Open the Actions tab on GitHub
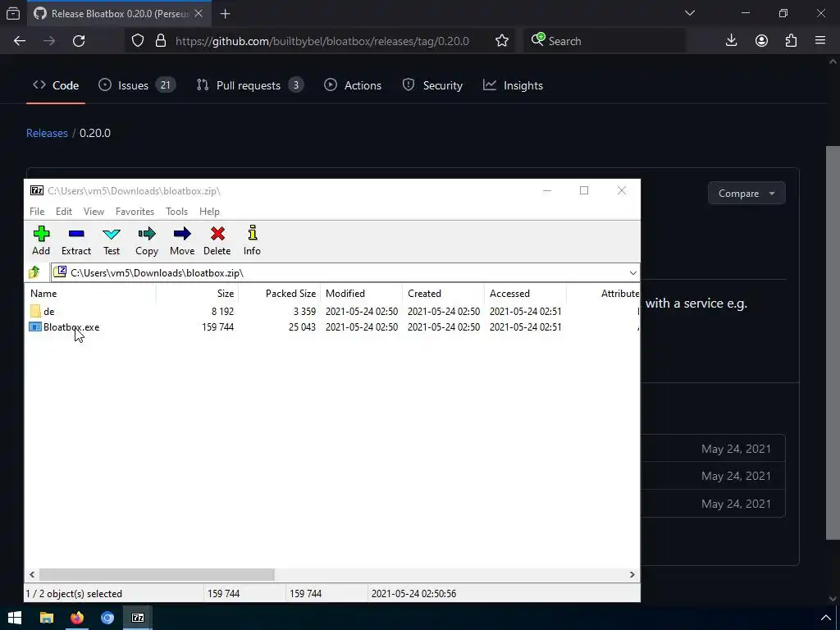This screenshot has width=840, height=630. [x=353, y=85]
